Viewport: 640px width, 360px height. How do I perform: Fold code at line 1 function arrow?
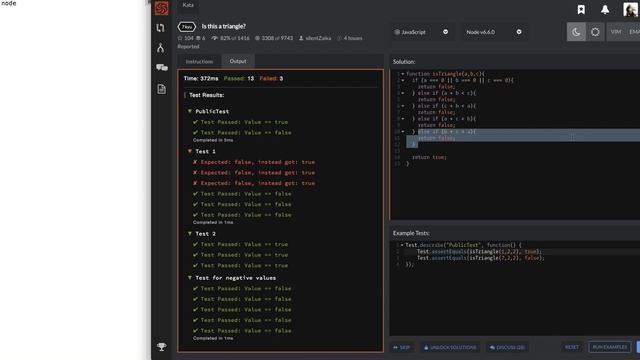tap(403, 74)
